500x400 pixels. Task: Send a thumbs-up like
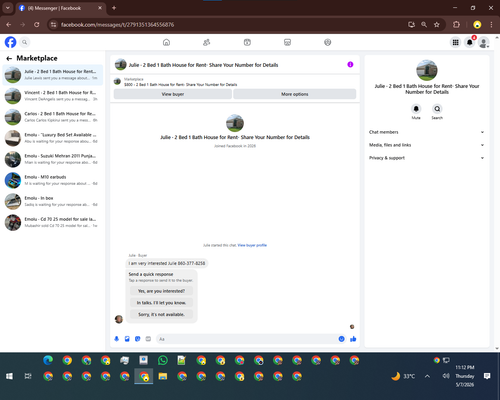point(353,339)
